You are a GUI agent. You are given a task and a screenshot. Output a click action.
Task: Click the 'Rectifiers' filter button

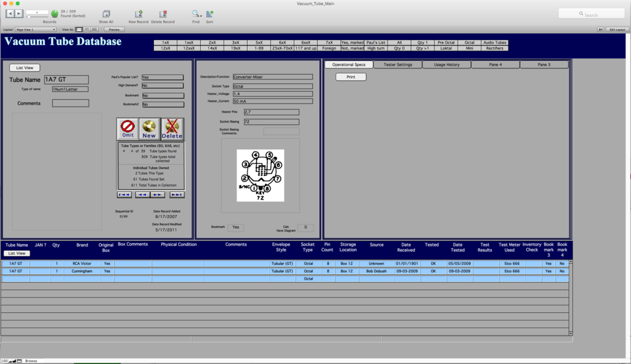coord(495,48)
